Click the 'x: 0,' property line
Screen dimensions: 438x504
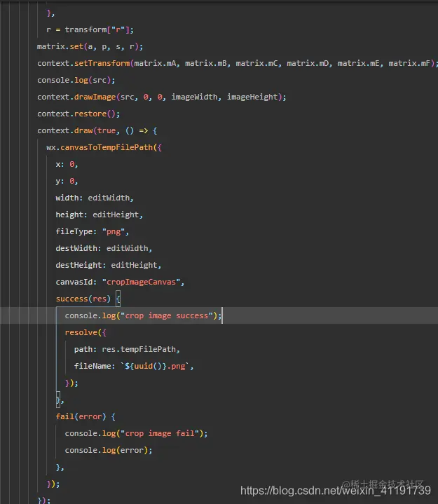[x=67, y=164]
